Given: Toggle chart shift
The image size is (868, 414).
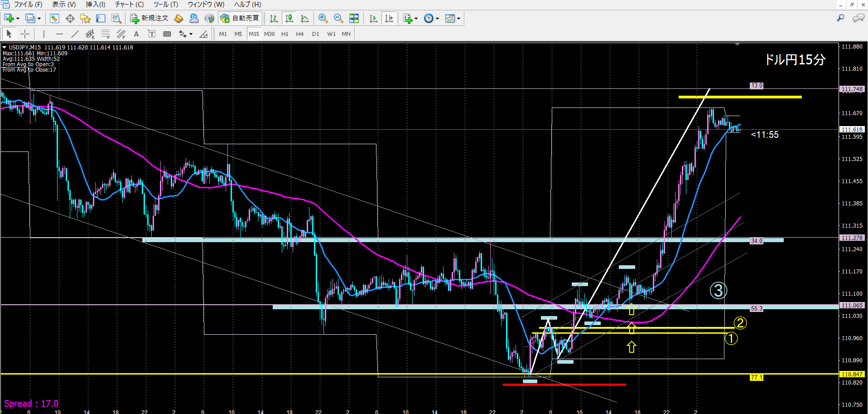Looking at the screenshot, I should (389, 19).
